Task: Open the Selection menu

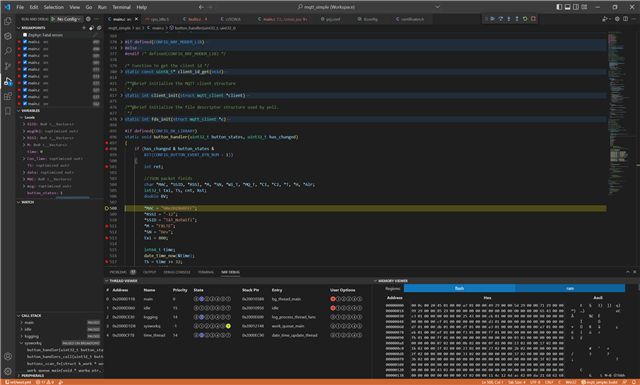Action: (x=54, y=7)
